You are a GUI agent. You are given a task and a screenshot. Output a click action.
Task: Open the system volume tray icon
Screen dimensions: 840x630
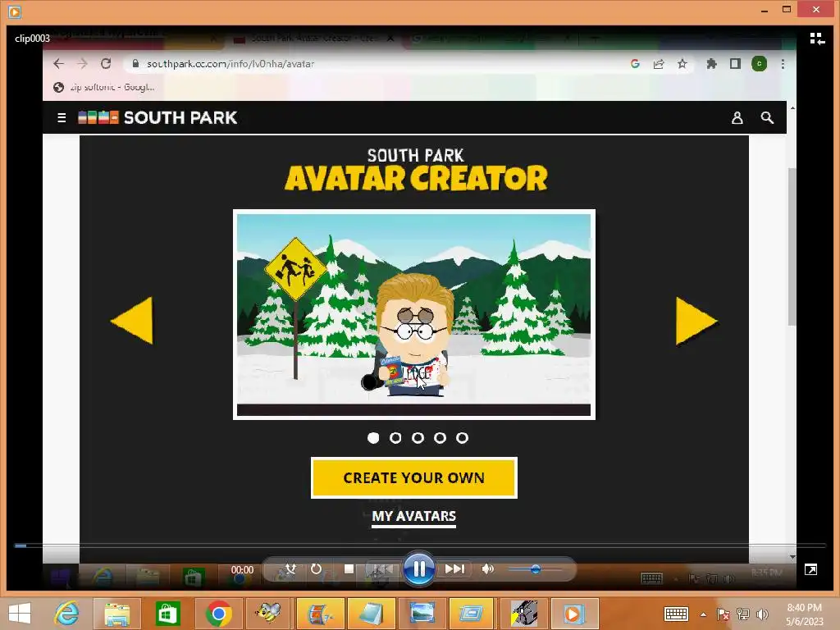click(x=762, y=614)
